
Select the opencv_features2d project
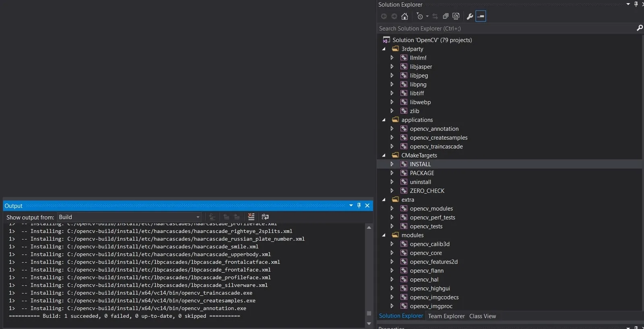[x=434, y=262]
